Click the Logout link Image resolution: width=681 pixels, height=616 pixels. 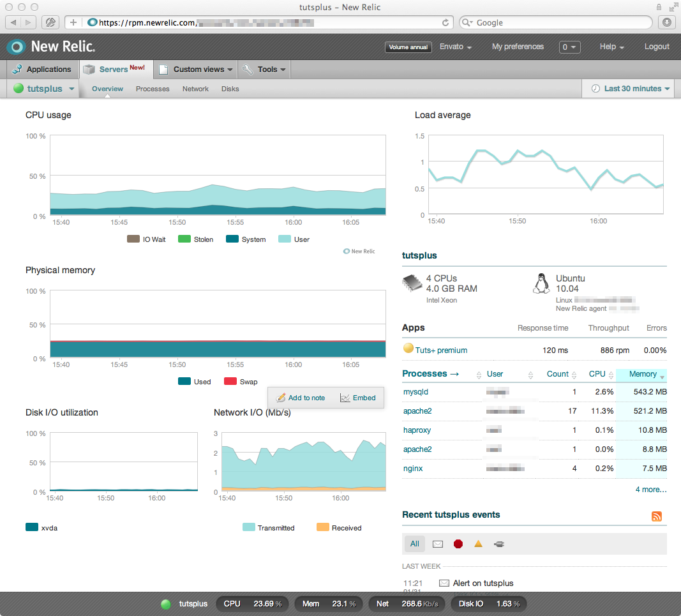coord(656,47)
